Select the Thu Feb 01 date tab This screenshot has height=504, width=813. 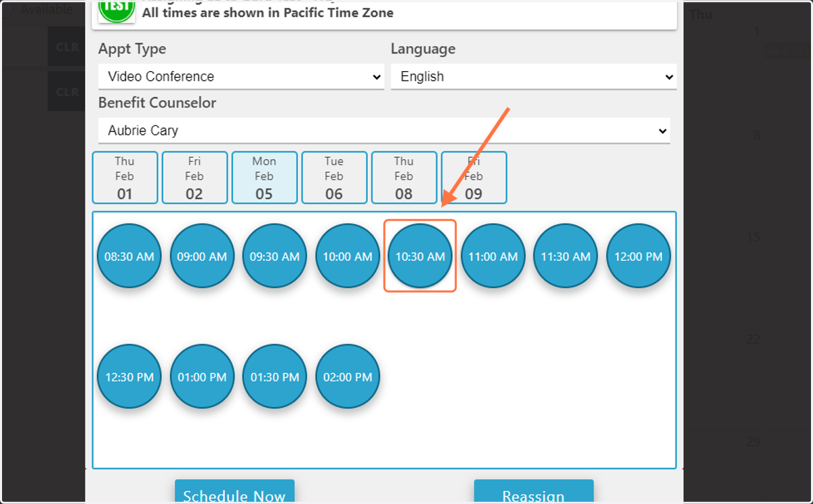pyautogui.click(x=125, y=177)
